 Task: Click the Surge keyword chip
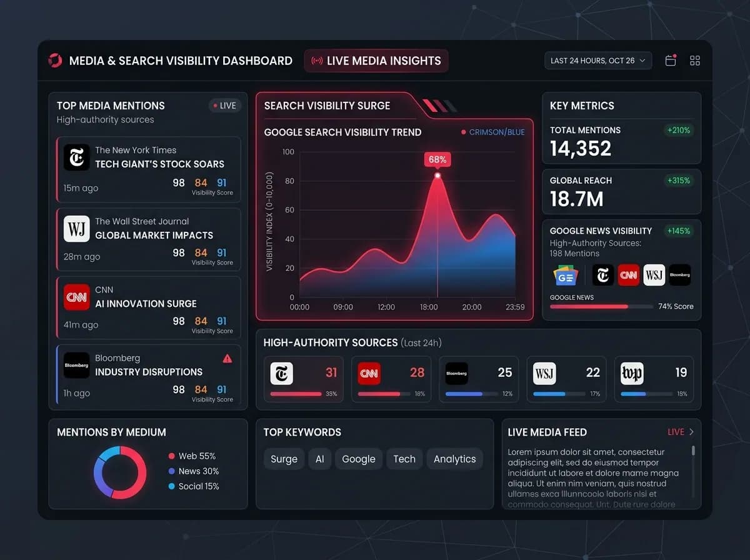click(x=284, y=459)
